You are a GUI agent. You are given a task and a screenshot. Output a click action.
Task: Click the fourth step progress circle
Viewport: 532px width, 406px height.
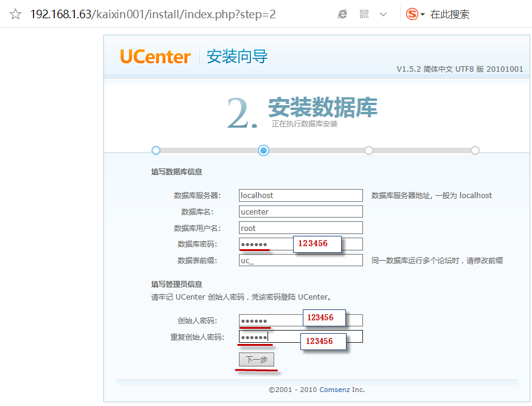coord(475,150)
